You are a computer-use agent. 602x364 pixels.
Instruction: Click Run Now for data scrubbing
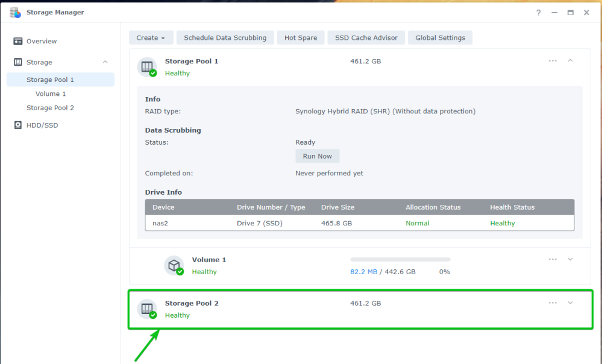(x=317, y=156)
